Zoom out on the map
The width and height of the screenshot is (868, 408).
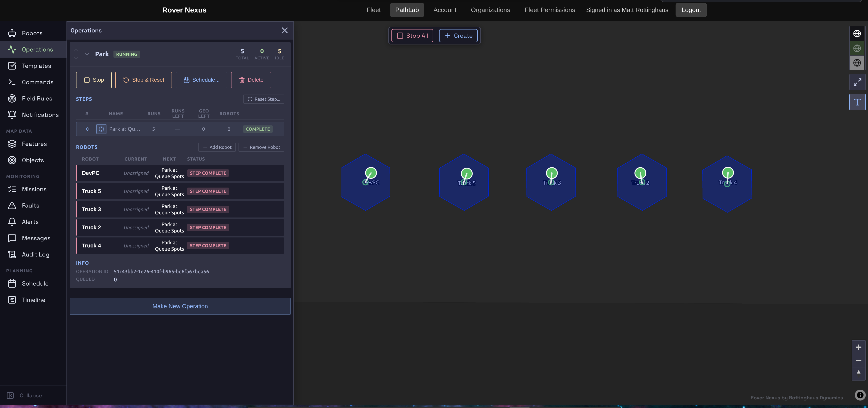pyautogui.click(x=858, y=361)
